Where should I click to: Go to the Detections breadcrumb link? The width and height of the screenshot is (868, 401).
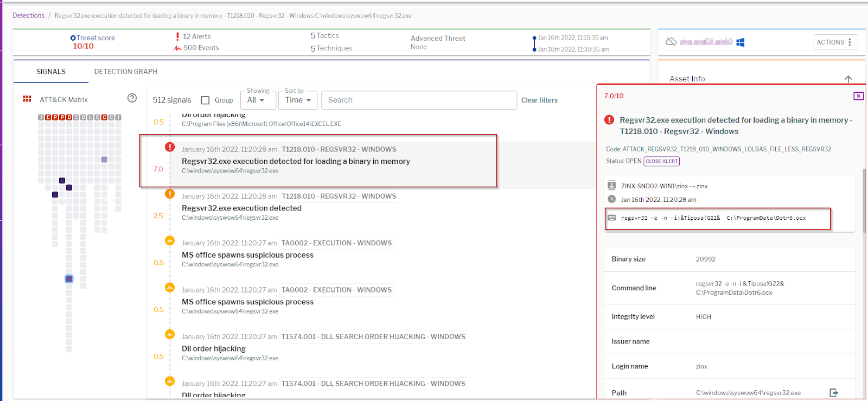[x=29, y=16]
